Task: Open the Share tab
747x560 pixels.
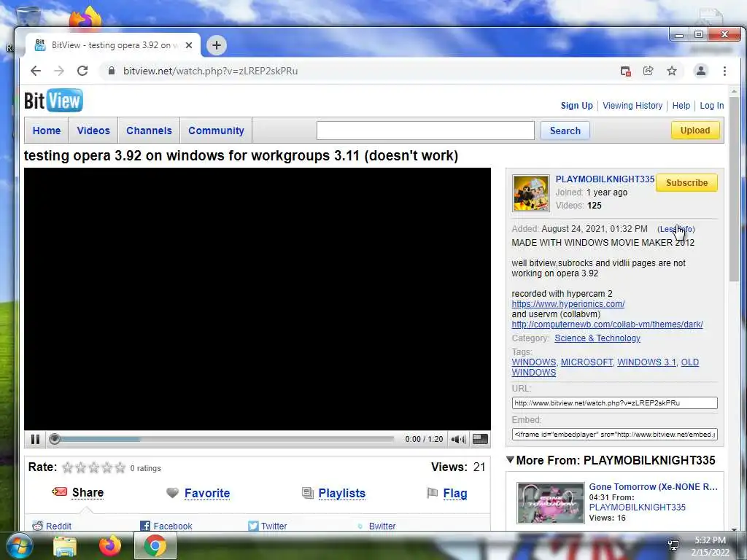Action: tap(88, 492)
